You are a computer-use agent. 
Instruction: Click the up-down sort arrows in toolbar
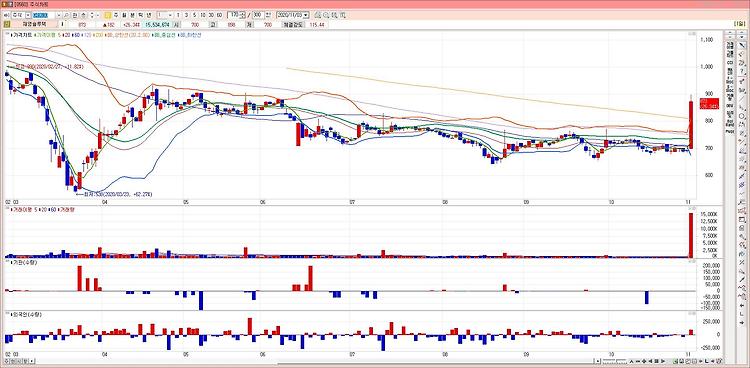click(92, 15)
